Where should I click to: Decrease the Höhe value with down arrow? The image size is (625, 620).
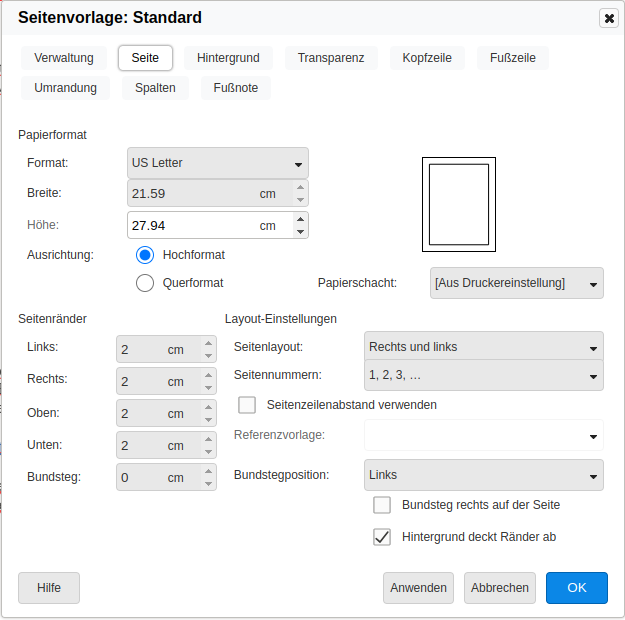click(300, 232)
